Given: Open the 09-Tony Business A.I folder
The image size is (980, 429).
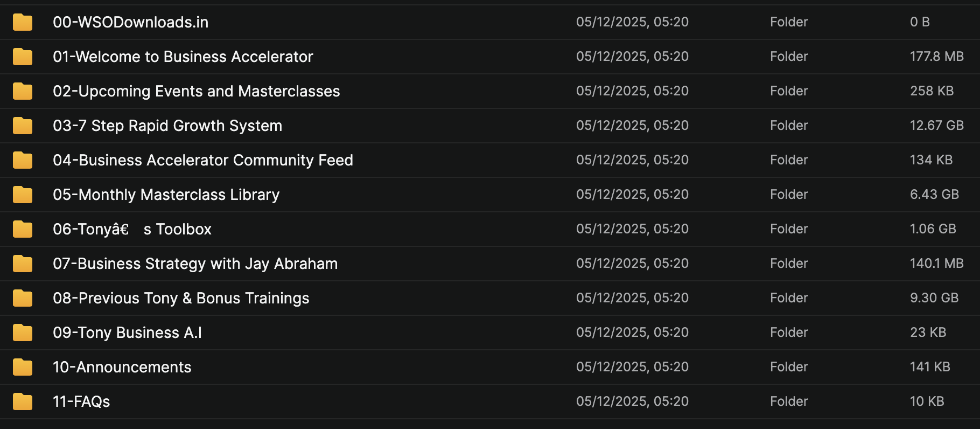Looking at the screenshot, I should (127, 333).
